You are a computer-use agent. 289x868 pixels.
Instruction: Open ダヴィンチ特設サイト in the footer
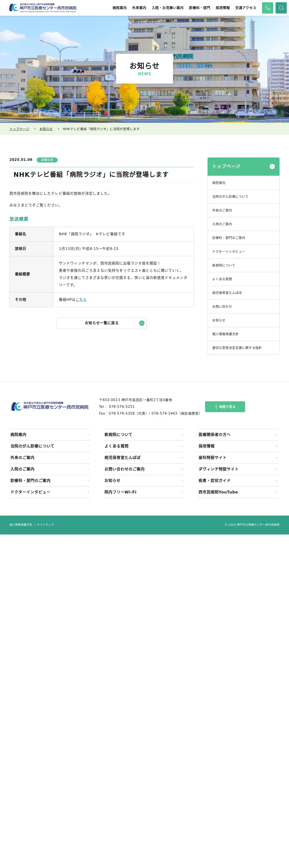(x=238, y=469)
